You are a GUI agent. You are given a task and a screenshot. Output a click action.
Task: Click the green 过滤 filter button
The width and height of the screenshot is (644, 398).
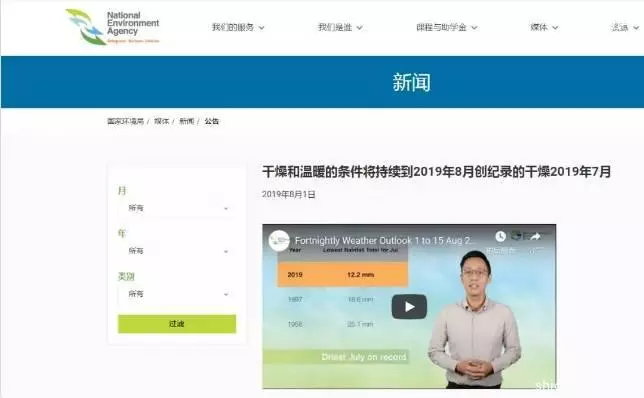pos(177,324)
